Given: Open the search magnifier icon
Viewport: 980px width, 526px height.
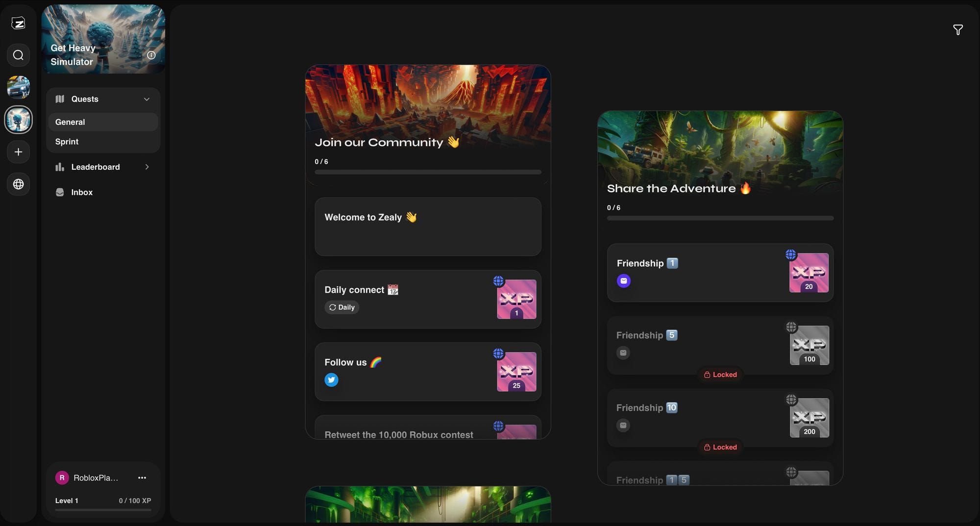Looking at the screenshot, I should (x=18, y=55).
